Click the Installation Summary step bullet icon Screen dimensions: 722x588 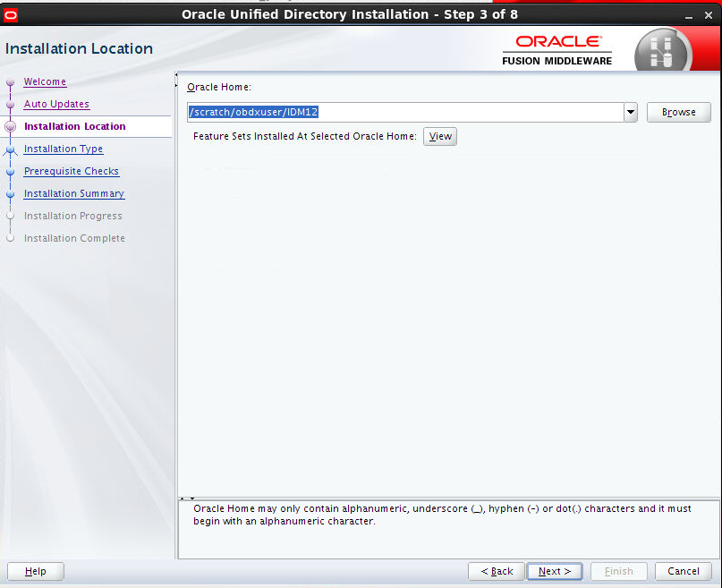11,194
